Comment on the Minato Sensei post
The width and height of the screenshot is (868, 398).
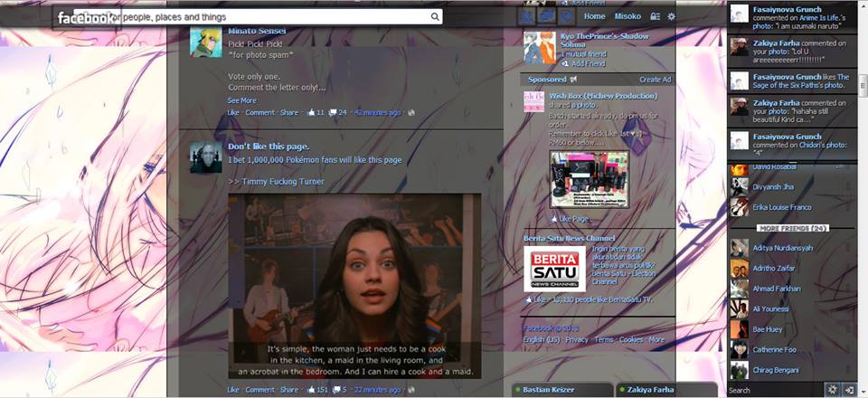coord(259,112)
